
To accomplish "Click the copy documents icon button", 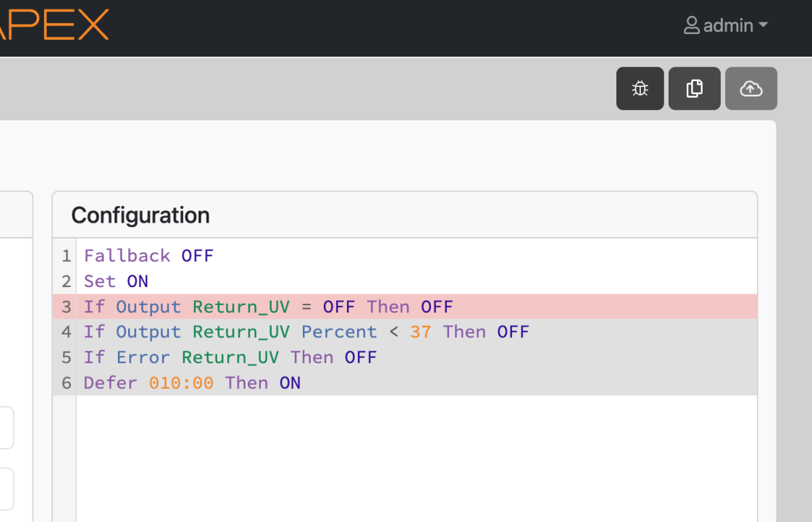I will pos(694,88).
